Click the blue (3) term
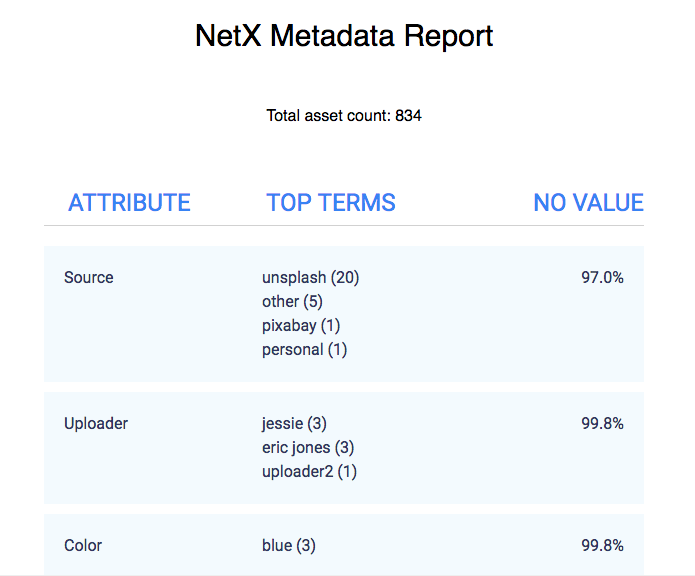Screen dimensions: 695x576 coord(289,546)
